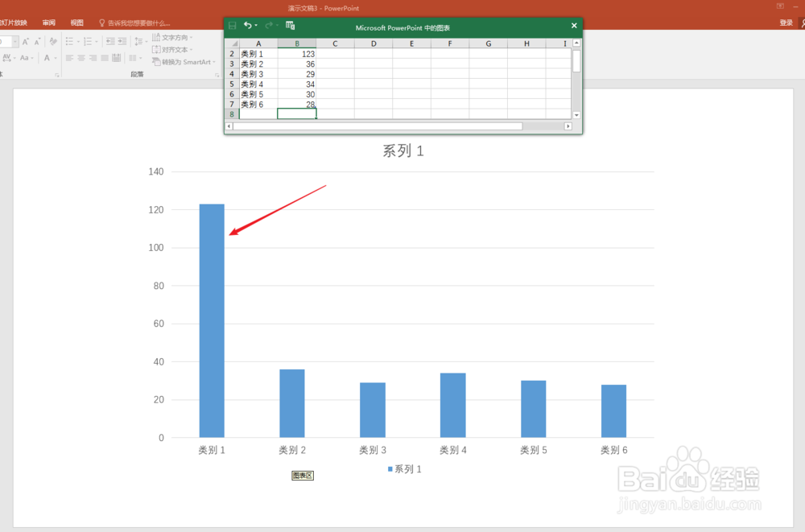This screenshot has height=532, width=805.
Task: Open the font dialog launcher
Action: [x=57, y=75]
